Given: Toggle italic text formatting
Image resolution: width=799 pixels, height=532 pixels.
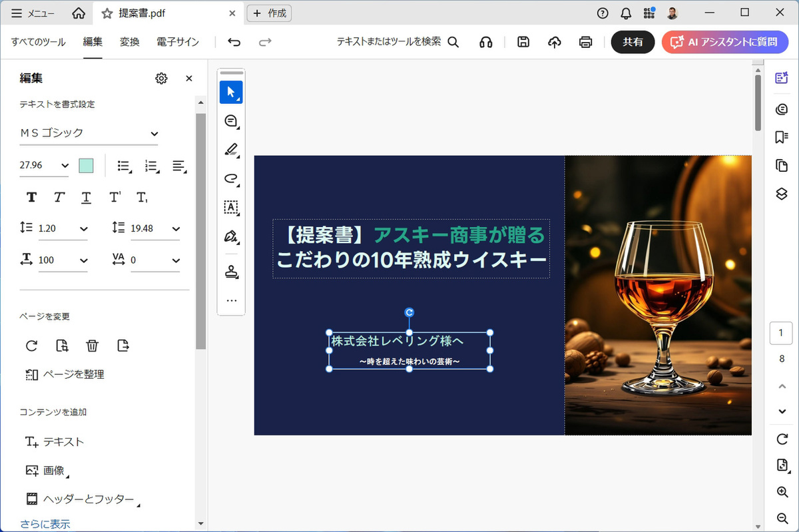Looking at the screenshot, I should [x=59, y=197].
